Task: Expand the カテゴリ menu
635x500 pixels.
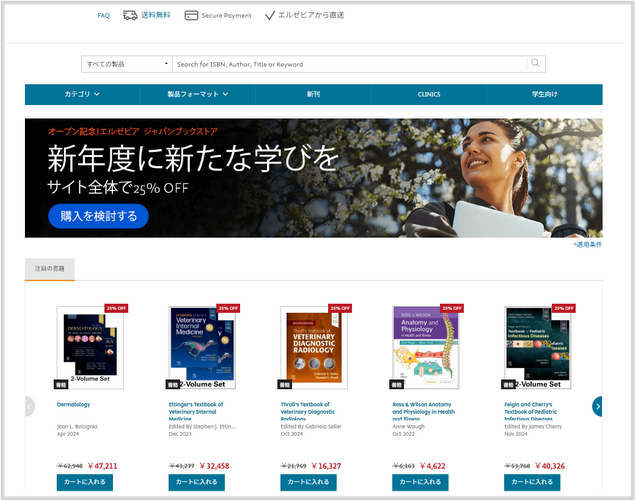Action: point(83,94)
